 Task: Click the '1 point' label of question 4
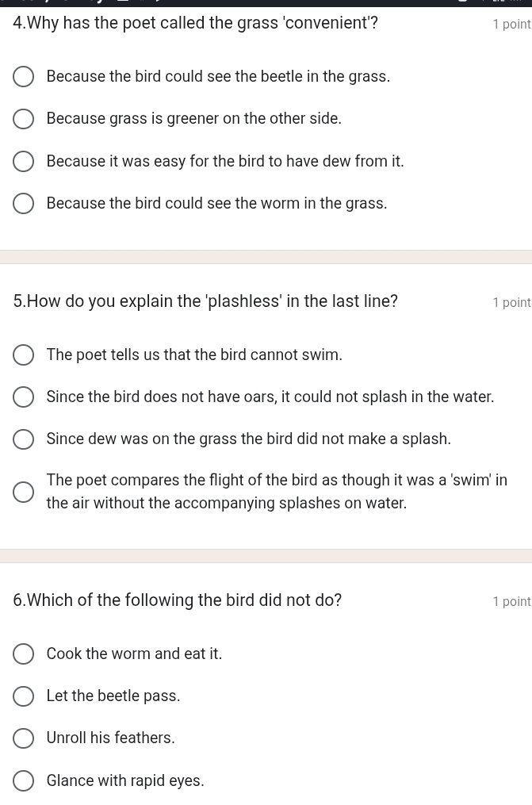coord(511,24)
